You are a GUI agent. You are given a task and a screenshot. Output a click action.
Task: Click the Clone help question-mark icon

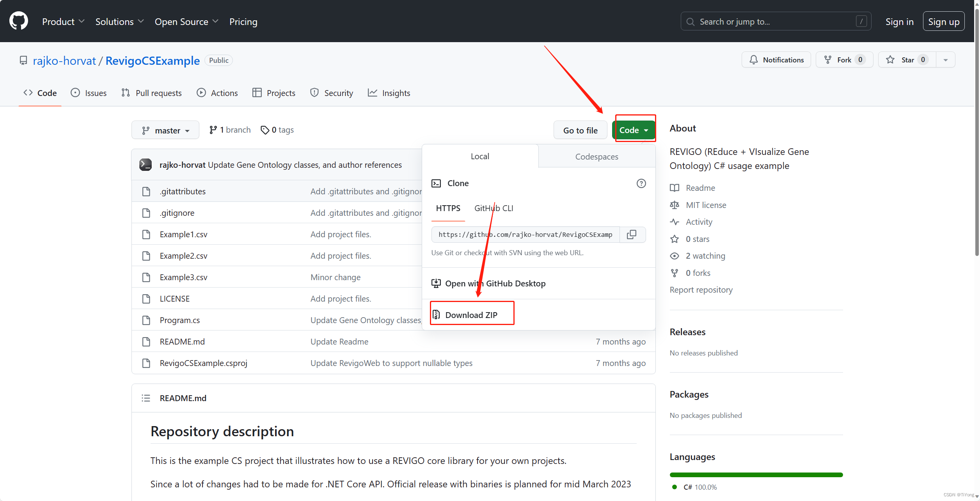tap(641, 183)
